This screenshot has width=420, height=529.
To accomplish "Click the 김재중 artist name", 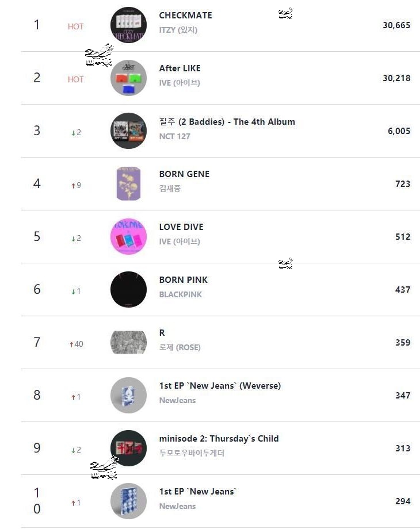I will click(170, 189).
